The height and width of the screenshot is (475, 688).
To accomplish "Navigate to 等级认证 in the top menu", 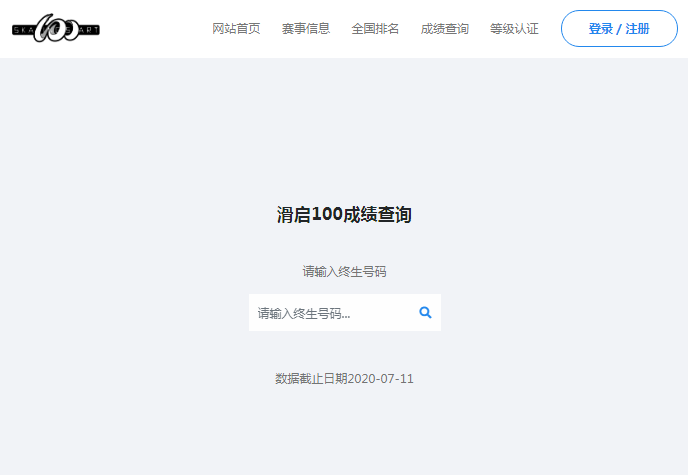I will 514,29.
